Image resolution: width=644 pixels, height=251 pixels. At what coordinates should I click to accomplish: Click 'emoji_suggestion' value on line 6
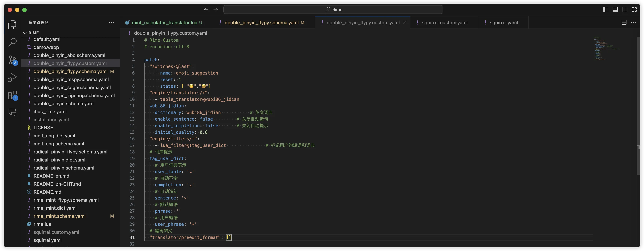[x=197, y=73]
